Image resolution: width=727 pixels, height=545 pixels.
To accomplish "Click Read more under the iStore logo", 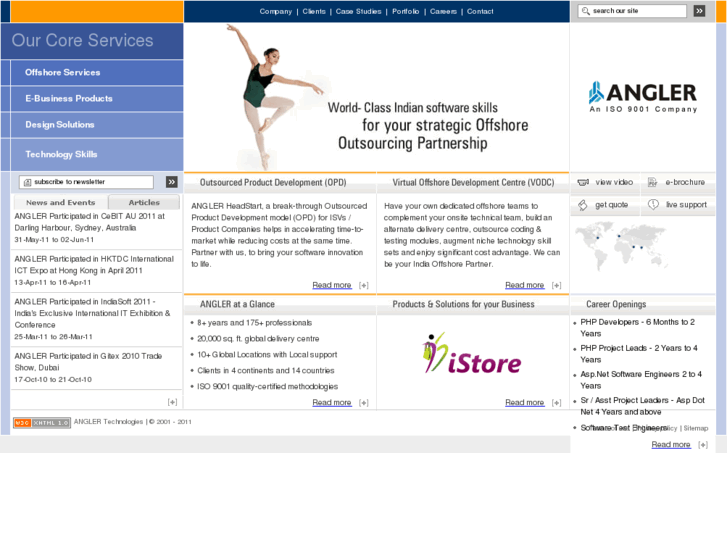I will 524,402.
